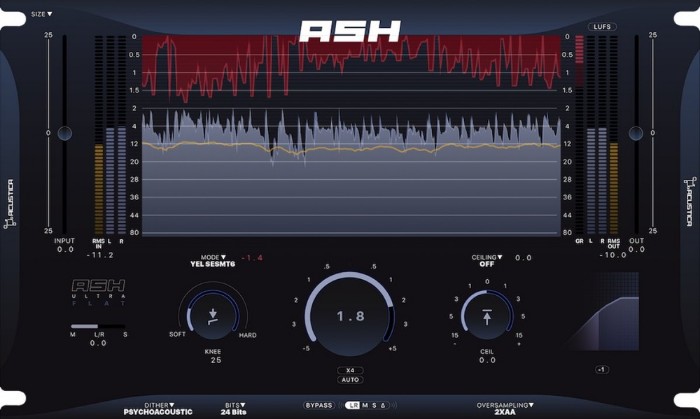
Task: Click the red gain reduction value -1.4
Action: tap(252, 258)
